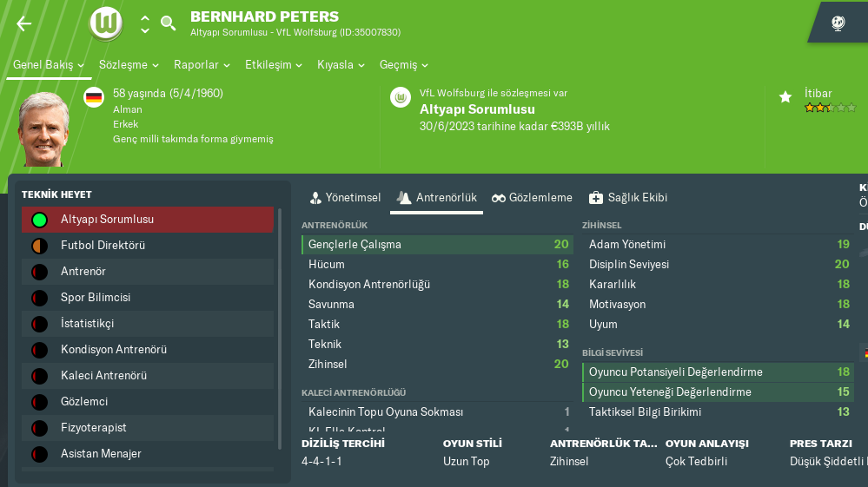Expand the Raporlar dropdown menu
This screenshot has width=868, height=487.
[x=202, y=65]
